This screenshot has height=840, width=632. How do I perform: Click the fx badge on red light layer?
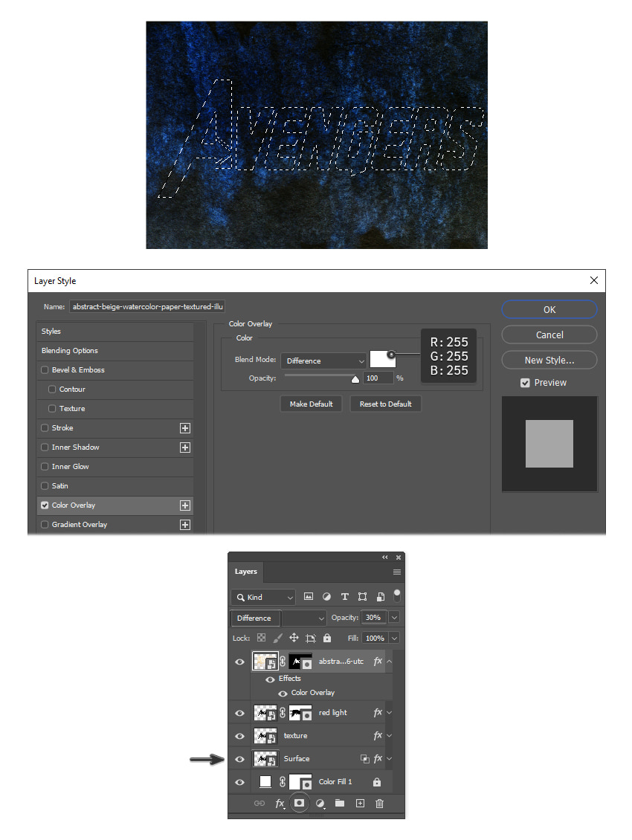pos(378,712)
